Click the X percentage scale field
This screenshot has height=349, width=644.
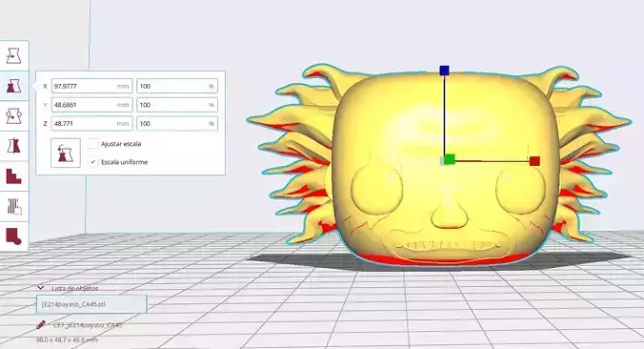click(177, 87)
